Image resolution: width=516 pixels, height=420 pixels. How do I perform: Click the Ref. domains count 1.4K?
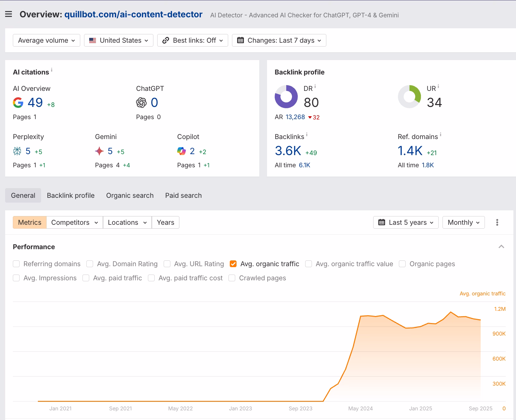(x=410, y=151)
